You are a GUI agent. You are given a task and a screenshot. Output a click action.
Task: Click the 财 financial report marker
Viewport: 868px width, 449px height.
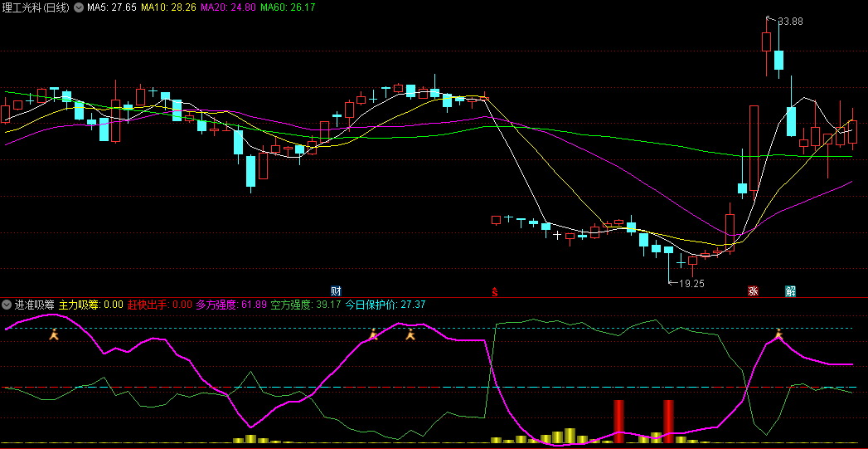coord(336,291)
